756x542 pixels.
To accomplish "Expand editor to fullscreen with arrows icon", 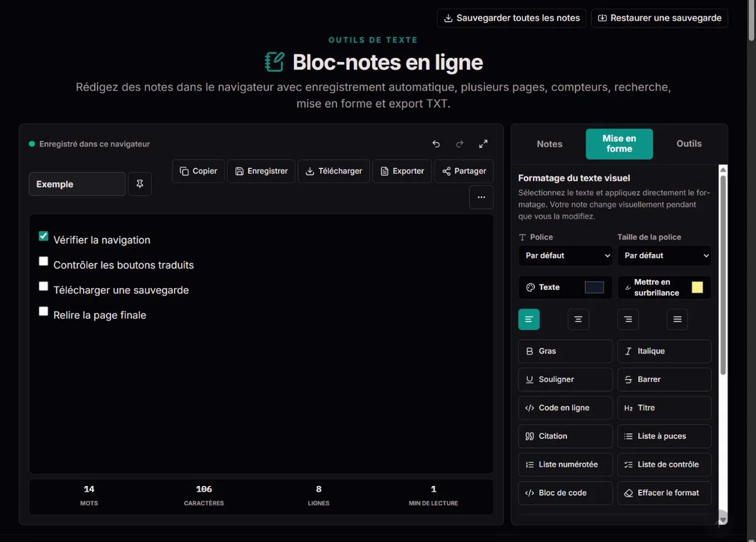I will click(x=483, y=144).
